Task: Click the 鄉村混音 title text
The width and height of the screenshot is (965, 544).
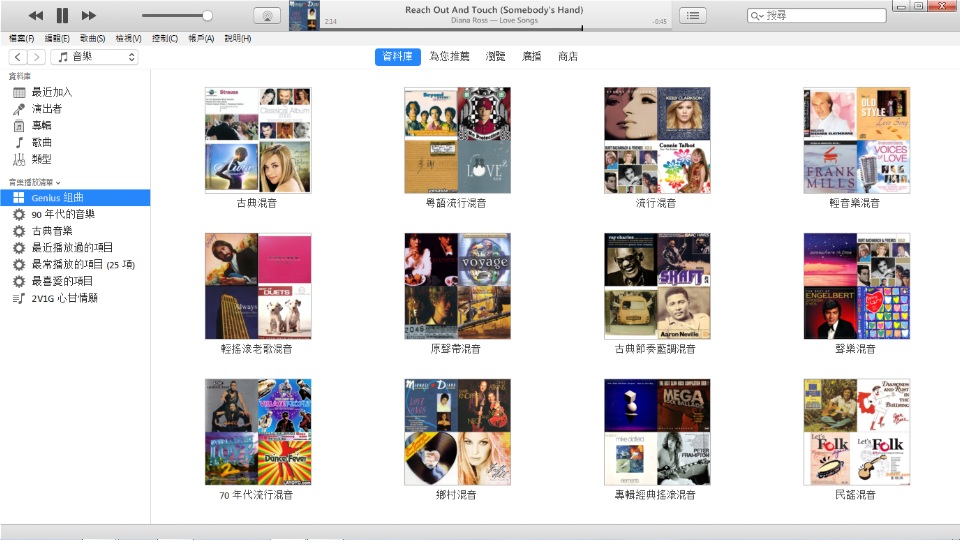Action: click(456, 495)
